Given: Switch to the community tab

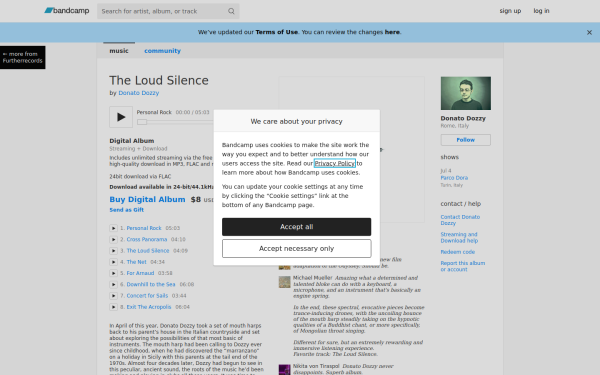Looking at the screenshot, I should (162, 51).
